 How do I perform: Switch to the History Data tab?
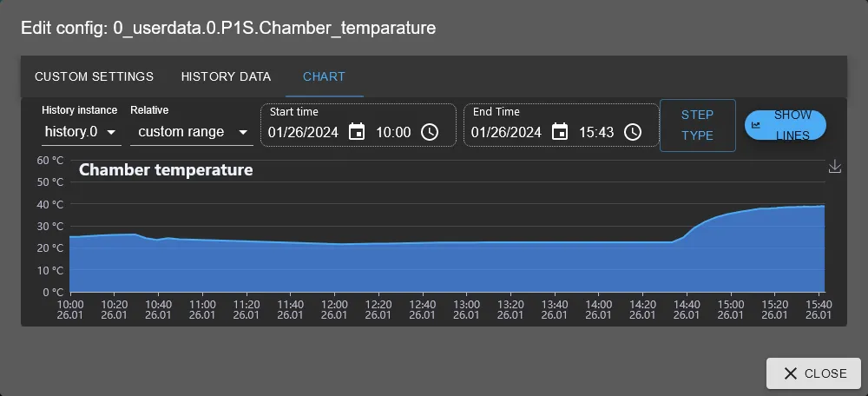(226, 76)
